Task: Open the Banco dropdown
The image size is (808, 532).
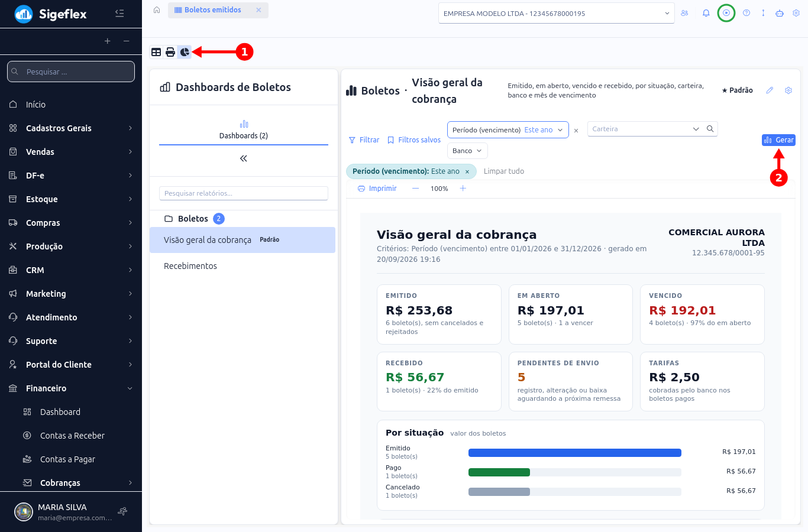Action: pyautogui.click(x=467, y=151)
